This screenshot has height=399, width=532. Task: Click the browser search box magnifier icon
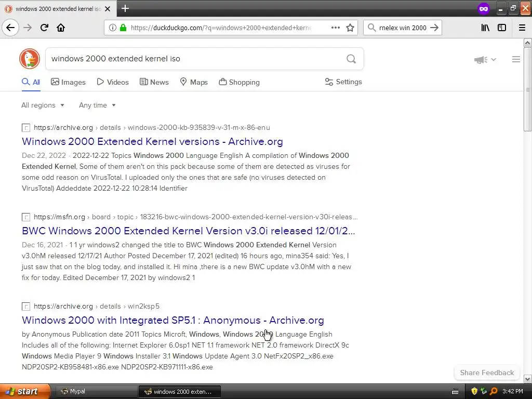tap(372, 28)
